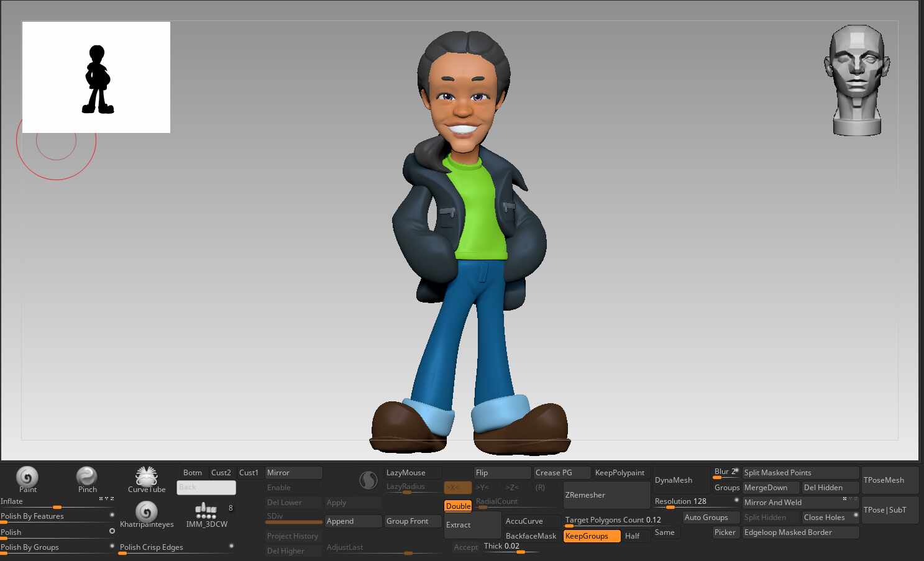This screenshot has width=924, height=561.
Task: Click the Extract button
Action: pos(472,525)
